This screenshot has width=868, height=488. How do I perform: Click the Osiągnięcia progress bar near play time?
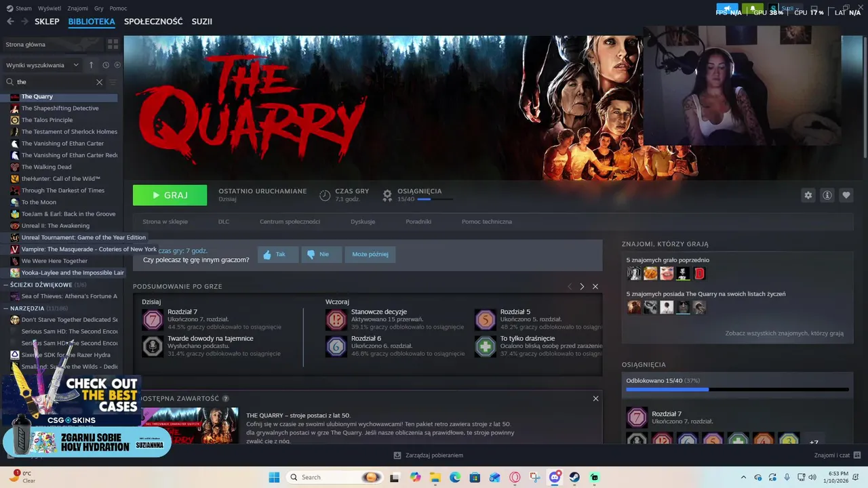[435, 199]
